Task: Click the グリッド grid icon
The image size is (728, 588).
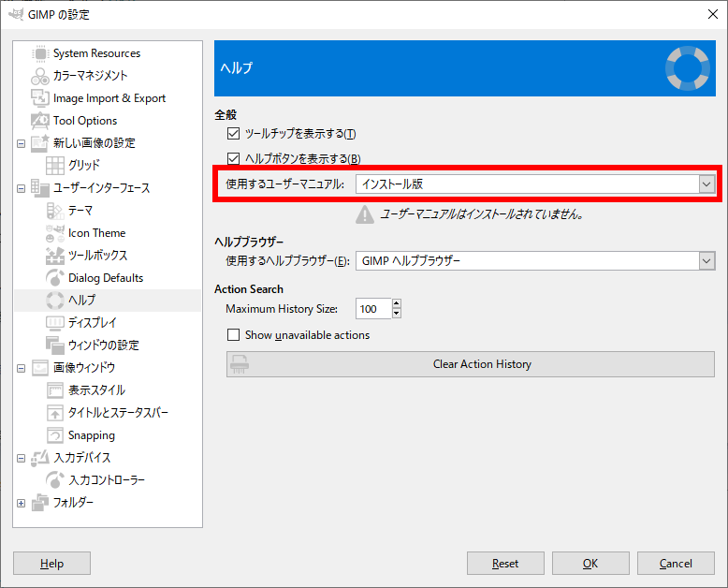Action: point(55,166)
